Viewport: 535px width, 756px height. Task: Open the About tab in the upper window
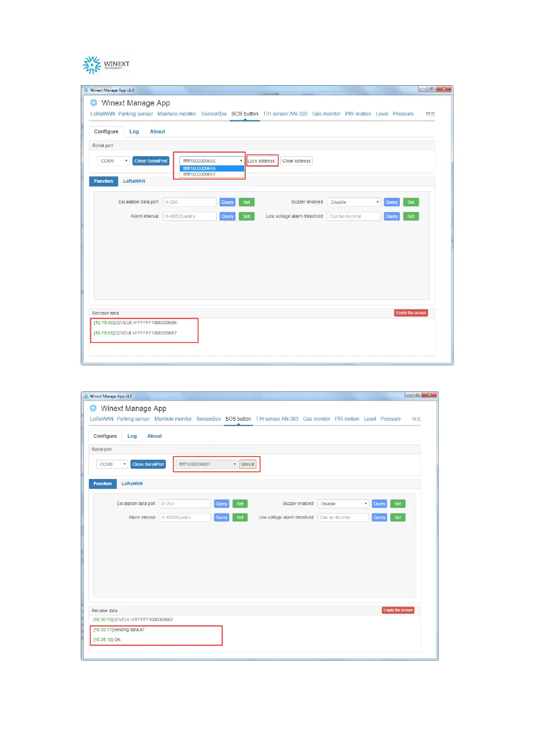158,132
